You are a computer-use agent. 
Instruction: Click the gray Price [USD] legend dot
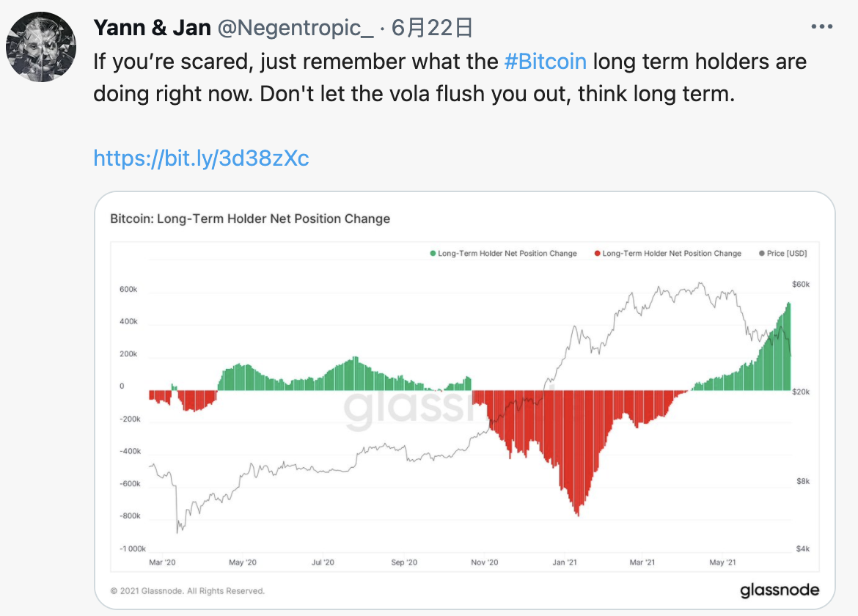point(762,253)
